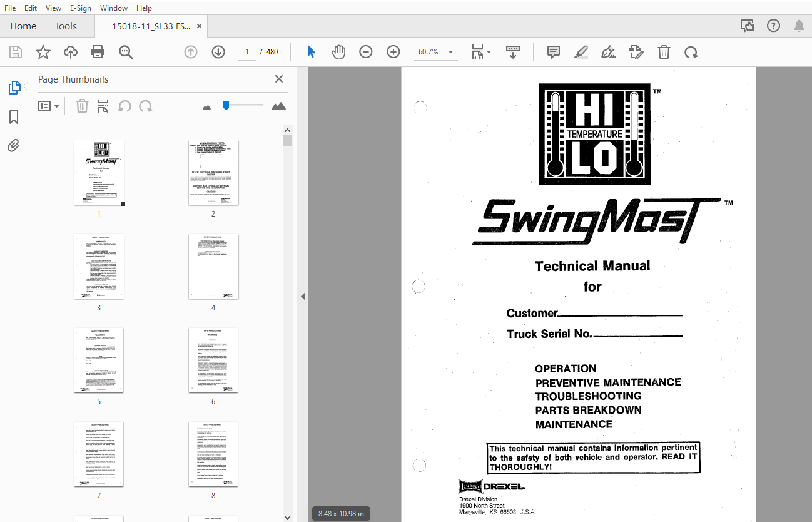The image size is (812, 522).
Task: Click the current page number field
Action: (247, 52)
